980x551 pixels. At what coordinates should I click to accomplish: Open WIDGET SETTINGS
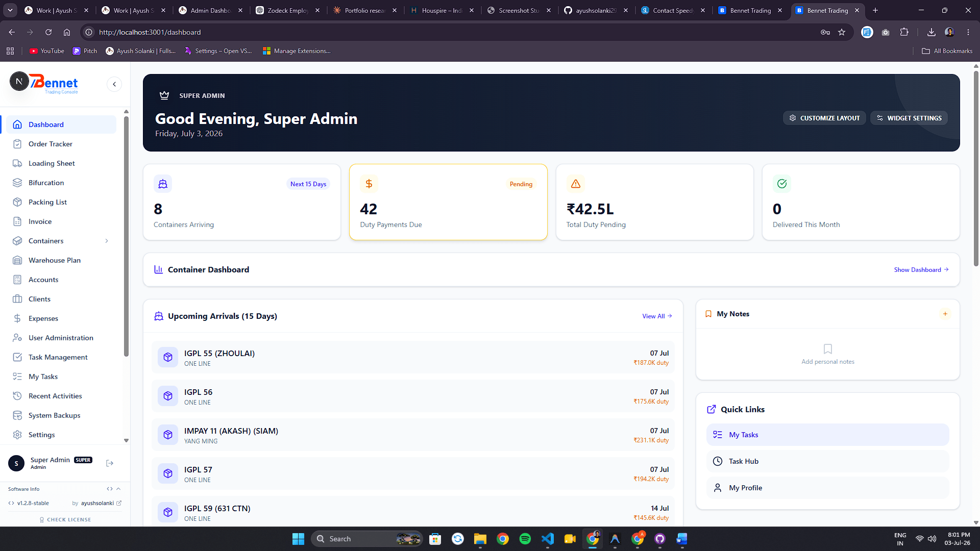click(909, 118)
